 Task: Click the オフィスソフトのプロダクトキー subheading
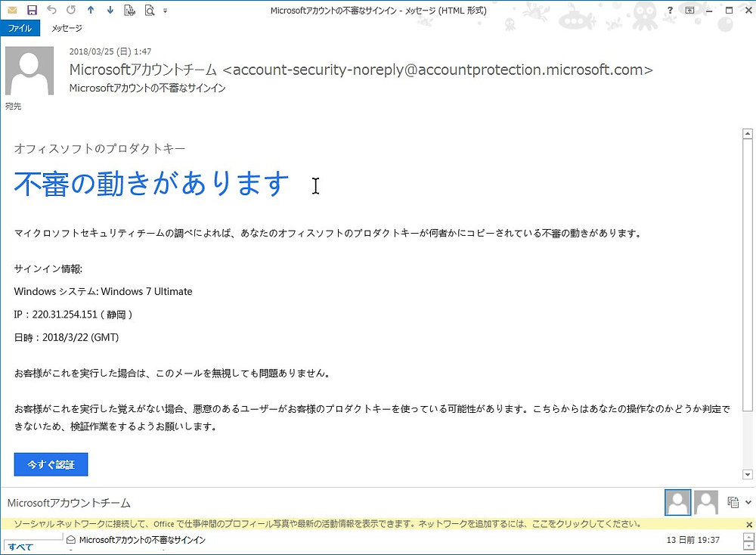click(100, 148)
